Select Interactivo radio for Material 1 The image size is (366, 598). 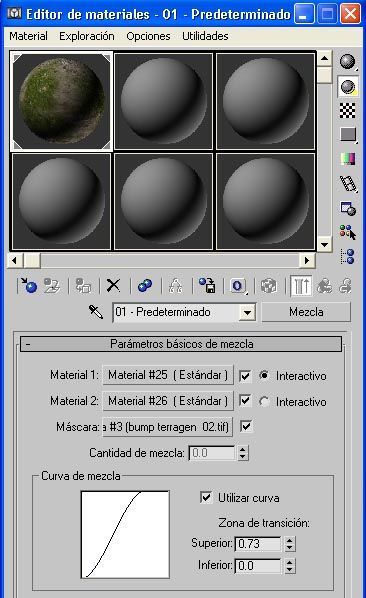click(264, 375)
